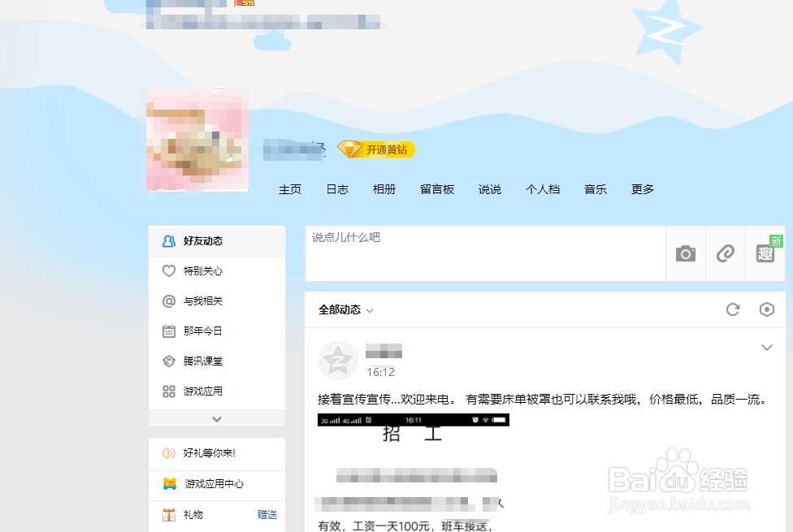The width and height of the screenshot is (793, 532).
Task: Click the 赠送 link next to 礼物
Action: tap(267, 514)
